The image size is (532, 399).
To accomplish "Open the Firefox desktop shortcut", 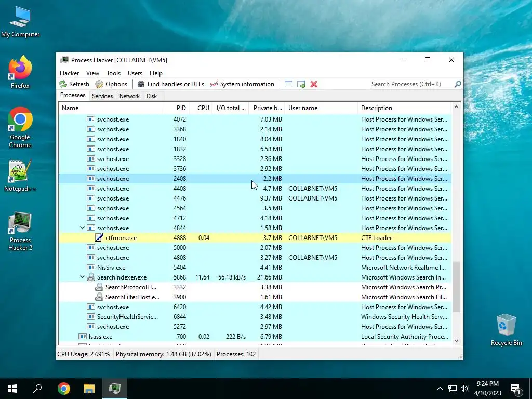I will coord(20,72).
